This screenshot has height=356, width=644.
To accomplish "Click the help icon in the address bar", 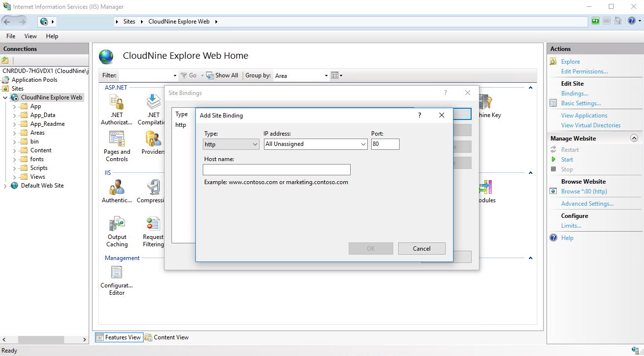I will tap(632, 21).
